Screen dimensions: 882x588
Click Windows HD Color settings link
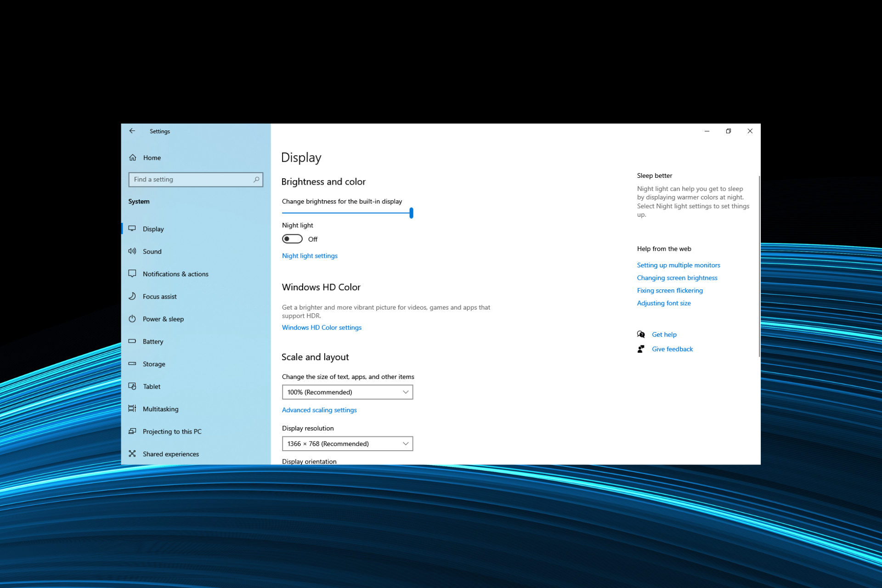[x=322, y=327]
